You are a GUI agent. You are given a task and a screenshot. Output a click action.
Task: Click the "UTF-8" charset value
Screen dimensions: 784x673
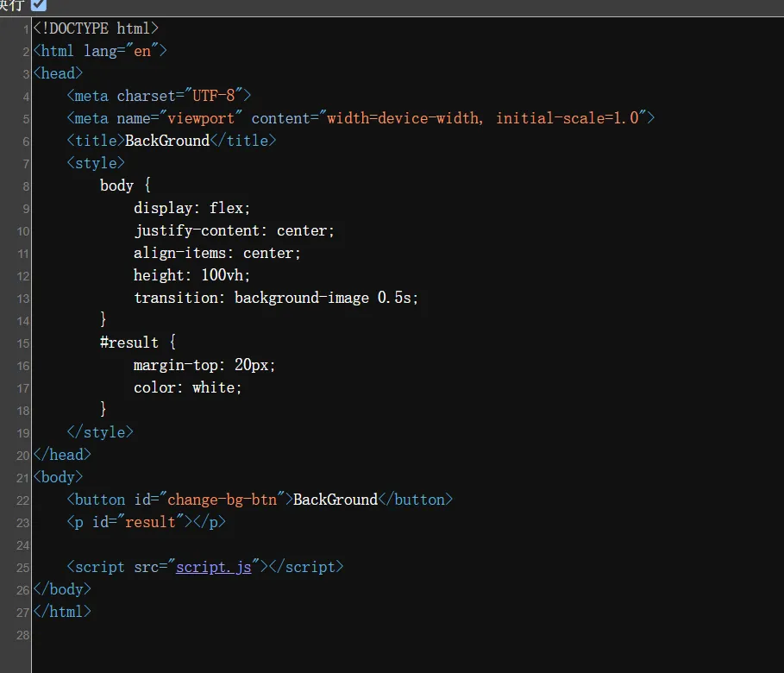pos(214,95)
